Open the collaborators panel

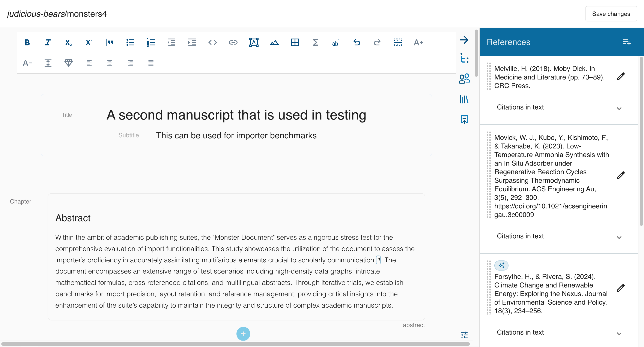(x=464, y=79)
